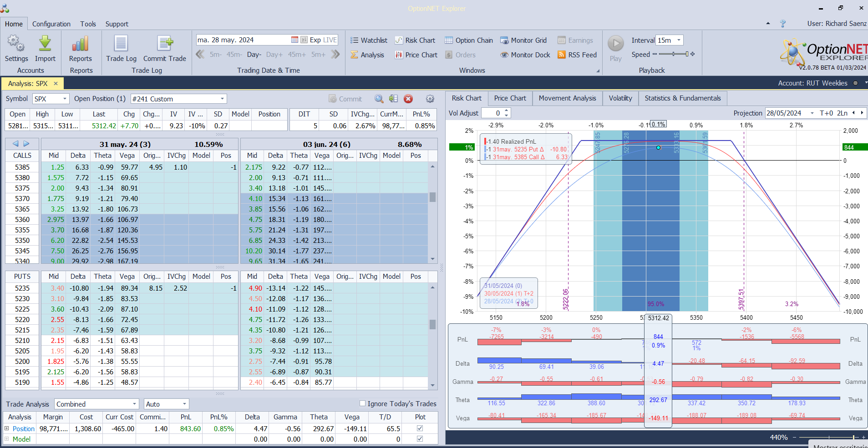
Task: Click the Day+ date step button
Action: click(x=274, y=55)
